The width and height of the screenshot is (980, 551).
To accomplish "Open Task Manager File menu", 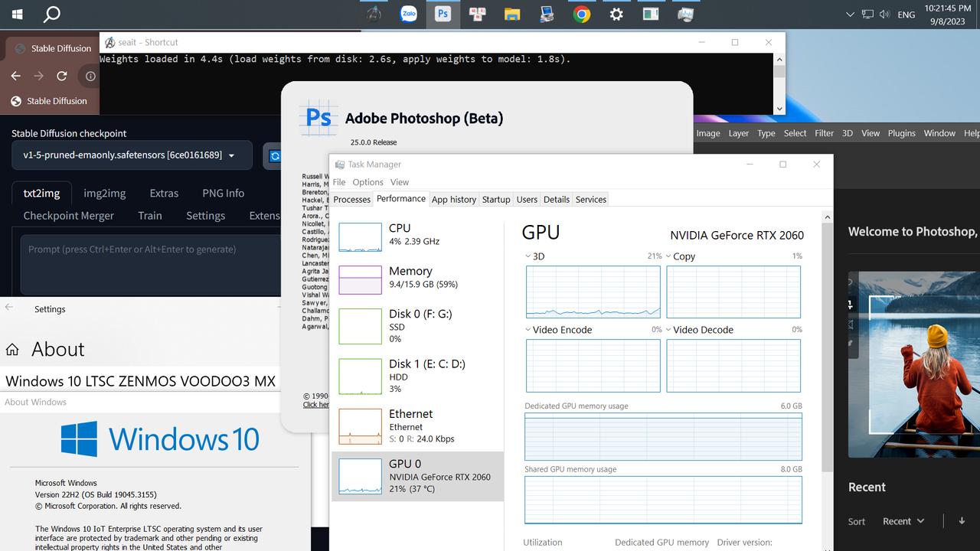I will [339, 182].
